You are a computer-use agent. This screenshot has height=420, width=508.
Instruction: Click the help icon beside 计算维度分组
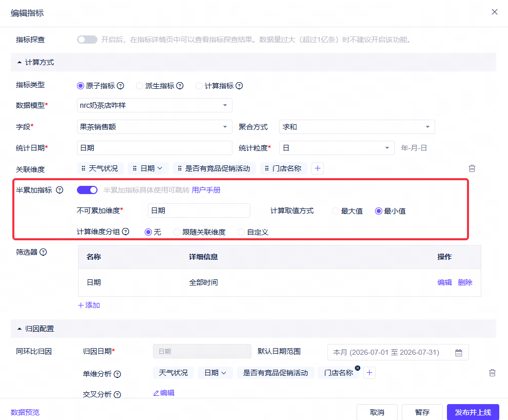point(126,232)
